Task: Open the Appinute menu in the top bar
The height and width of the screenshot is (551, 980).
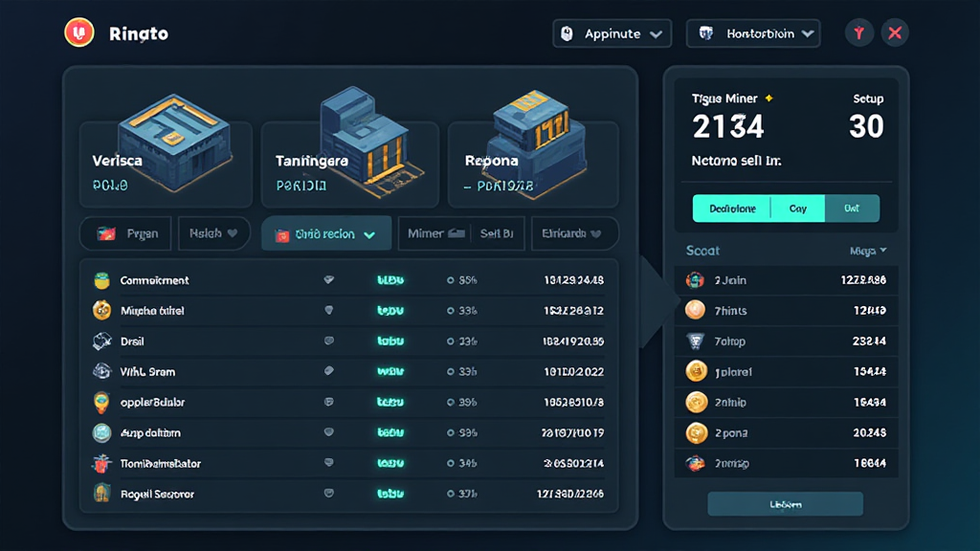Action: click(x=612, y=33)
